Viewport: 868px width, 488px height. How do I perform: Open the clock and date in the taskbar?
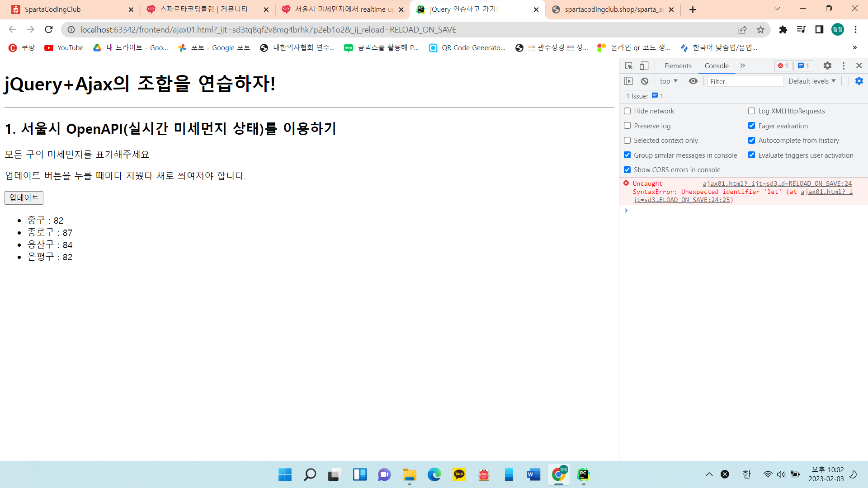pyautogui.click(x=826, y=474)
